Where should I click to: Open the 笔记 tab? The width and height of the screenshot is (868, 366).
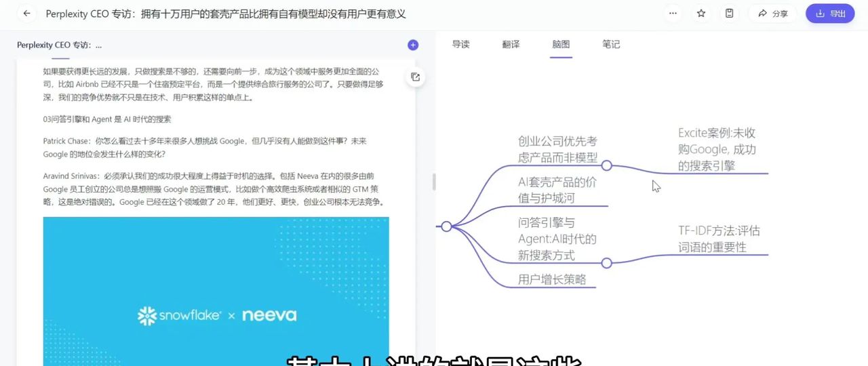coord(611,45)
